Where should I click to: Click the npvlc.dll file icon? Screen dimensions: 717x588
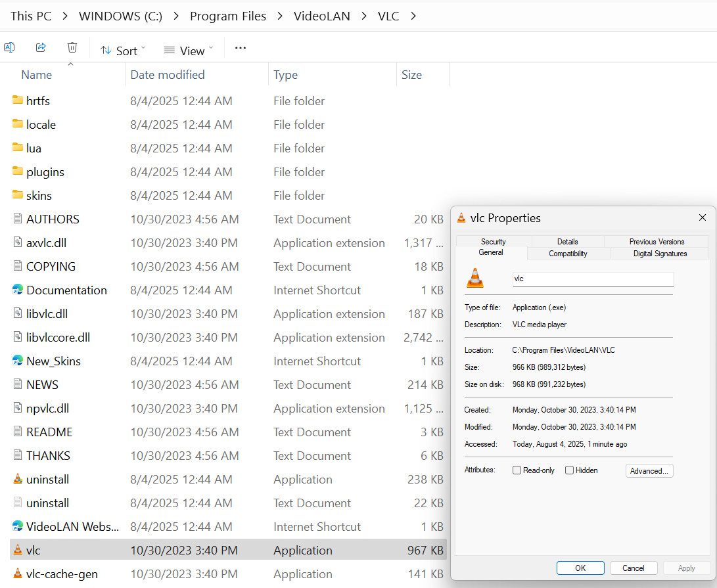pyautogui.click(x=17, y=408)
